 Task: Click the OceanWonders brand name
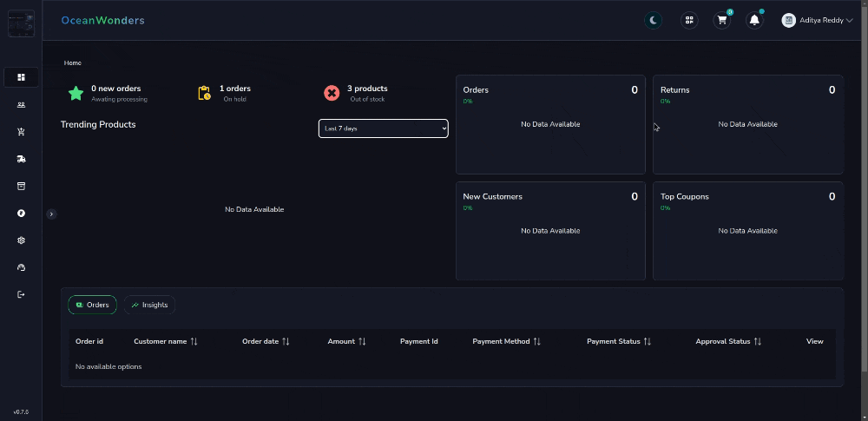[x=102, y=20]
